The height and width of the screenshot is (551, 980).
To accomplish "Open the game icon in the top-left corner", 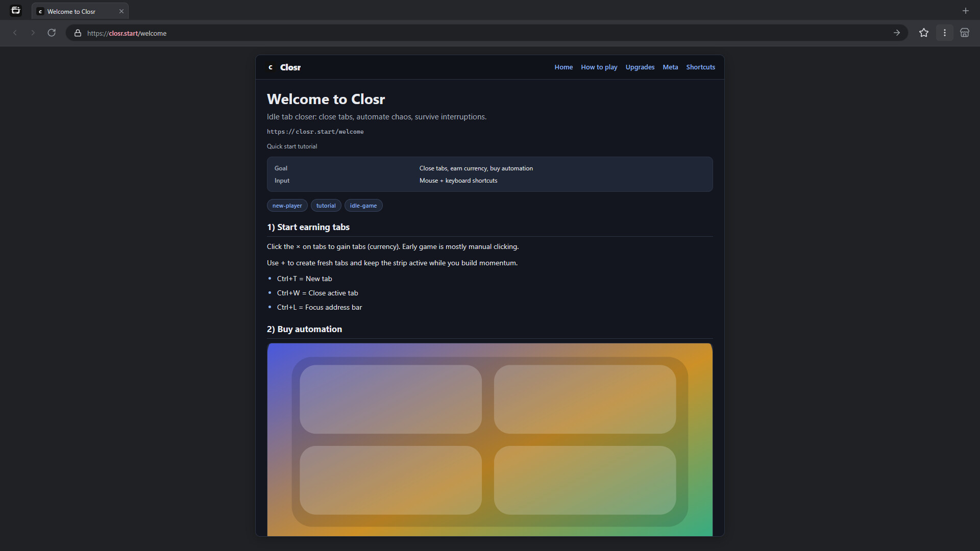I will 16,11.
